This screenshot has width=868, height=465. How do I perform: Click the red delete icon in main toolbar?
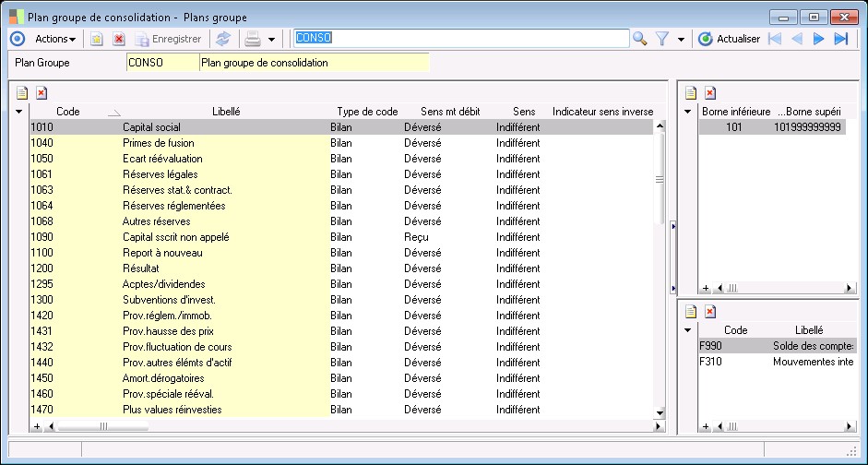click(x=119, y=39)
